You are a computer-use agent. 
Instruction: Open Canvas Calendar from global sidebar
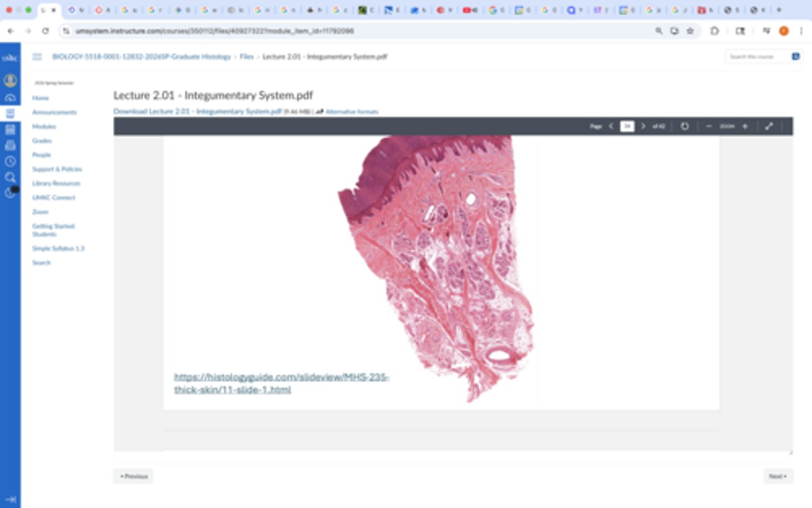point(10,130)
